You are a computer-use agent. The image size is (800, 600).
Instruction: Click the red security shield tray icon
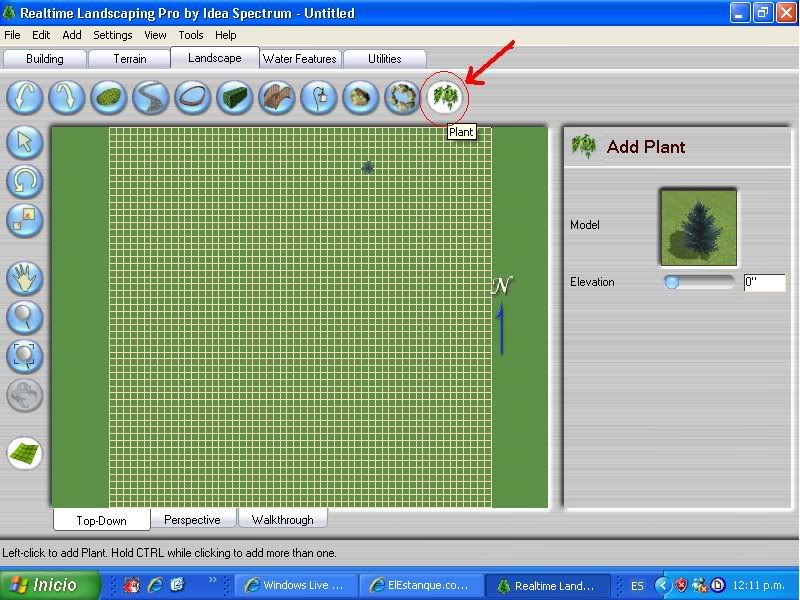[x=681, y=585]
